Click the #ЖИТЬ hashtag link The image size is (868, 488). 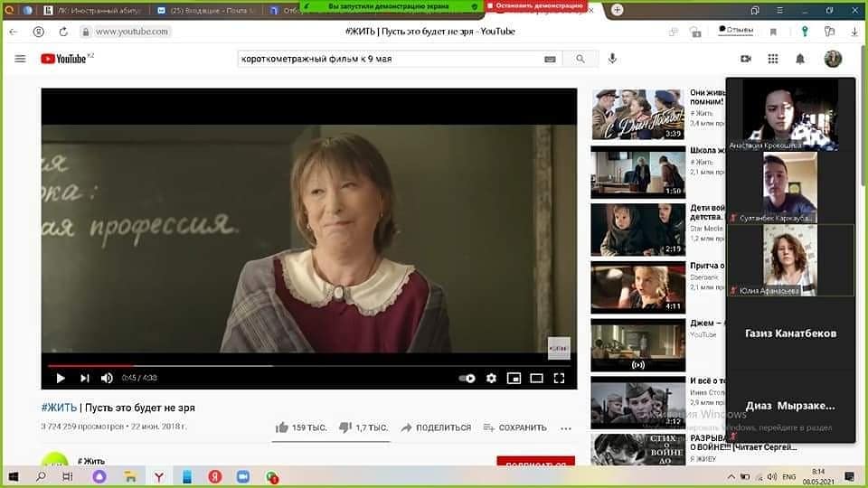[x=59, y=408]
